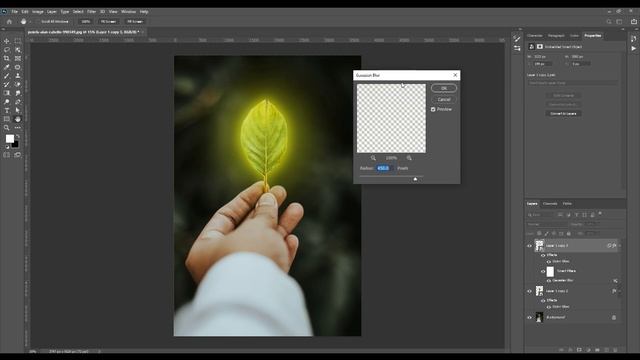Image resolution: width=640 pixels, height=360 pixels.
Task: Click the black background color swatch
Action: pos(16,144)
